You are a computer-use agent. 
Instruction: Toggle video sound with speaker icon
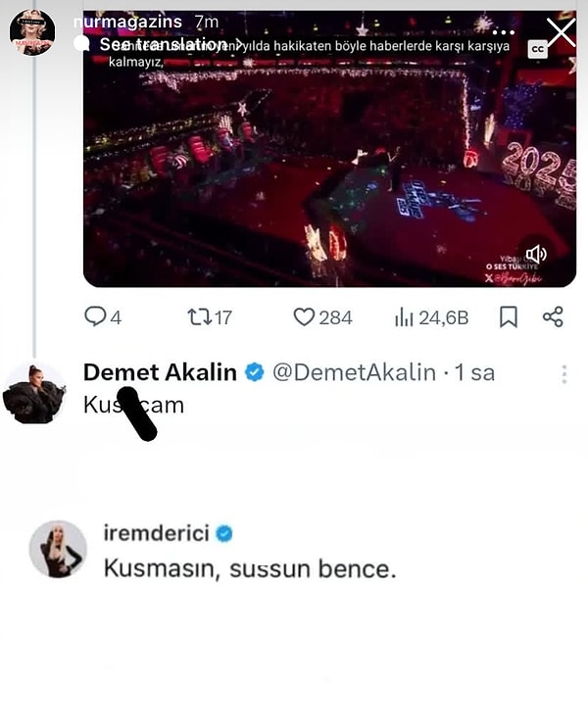535,255
